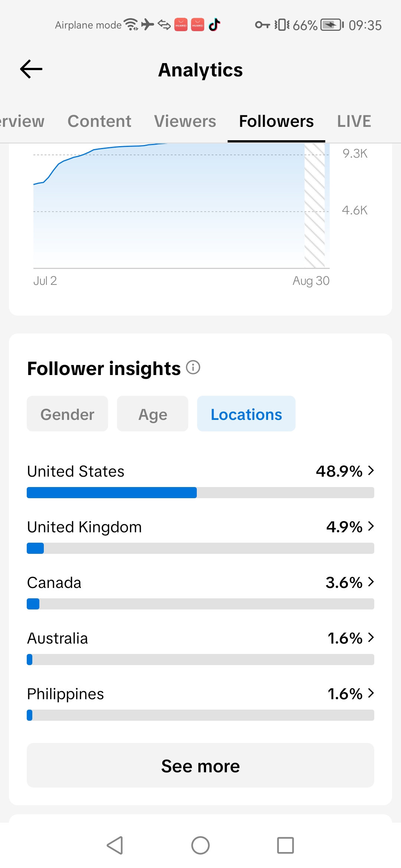The width and height of the screenshot is (401, 868).
Task: Tap the United States progress bar
Action: 200,493
